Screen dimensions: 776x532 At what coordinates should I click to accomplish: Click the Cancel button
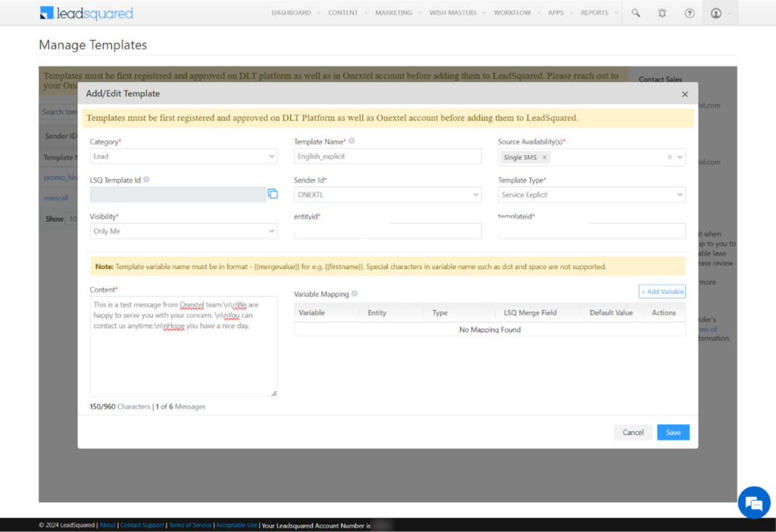[633, 432]
